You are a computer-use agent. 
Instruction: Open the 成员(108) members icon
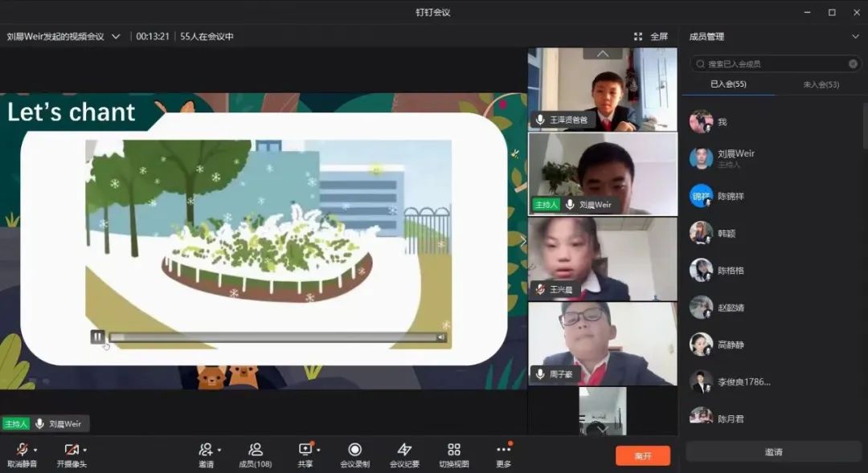(x=256, y=451)
